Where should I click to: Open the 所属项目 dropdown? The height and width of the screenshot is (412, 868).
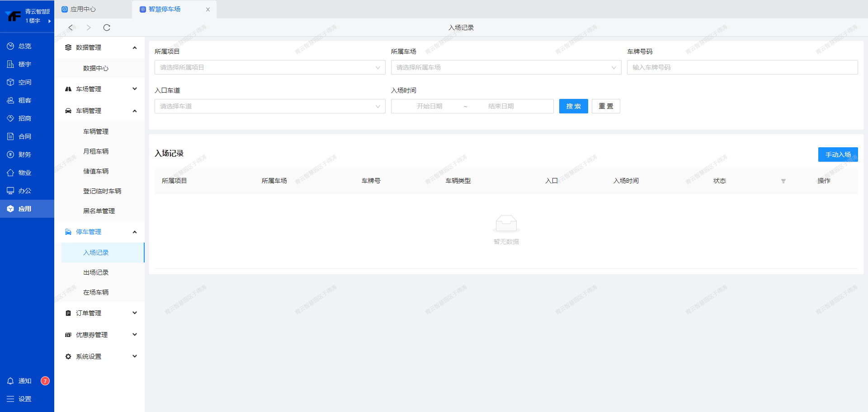[x=269, y=67]
